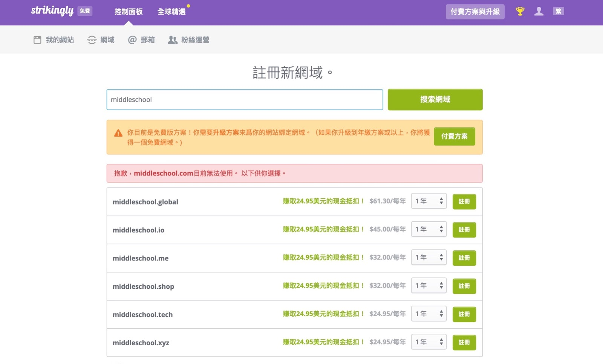Register the middleschool.shop domain
The image size is (603, 364).
(x=464, y=286)
